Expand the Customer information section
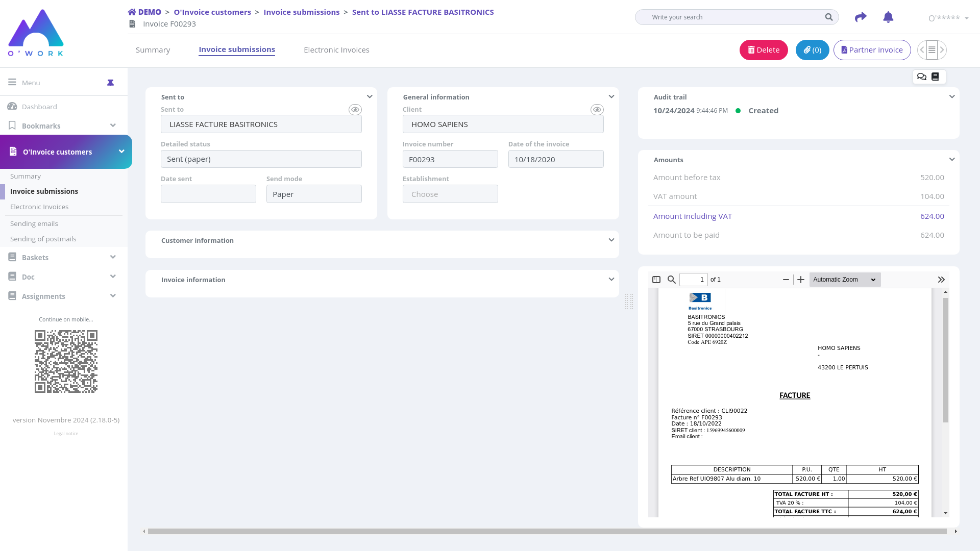Screen dimensions: 980x551 [x=611, y=240]
